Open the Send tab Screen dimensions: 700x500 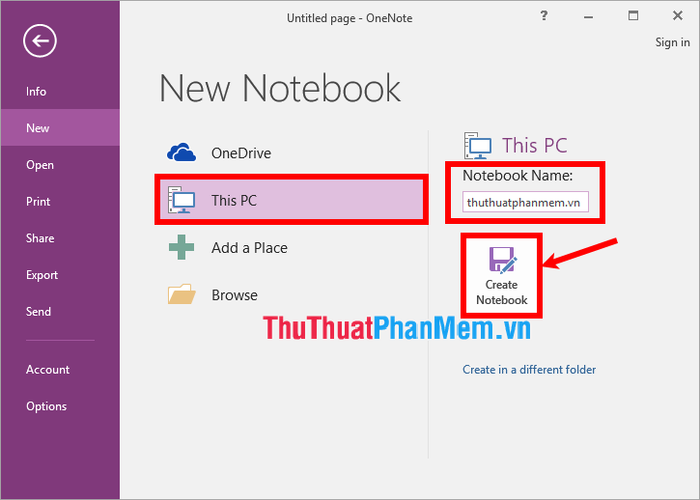click(x=60, y=311)
